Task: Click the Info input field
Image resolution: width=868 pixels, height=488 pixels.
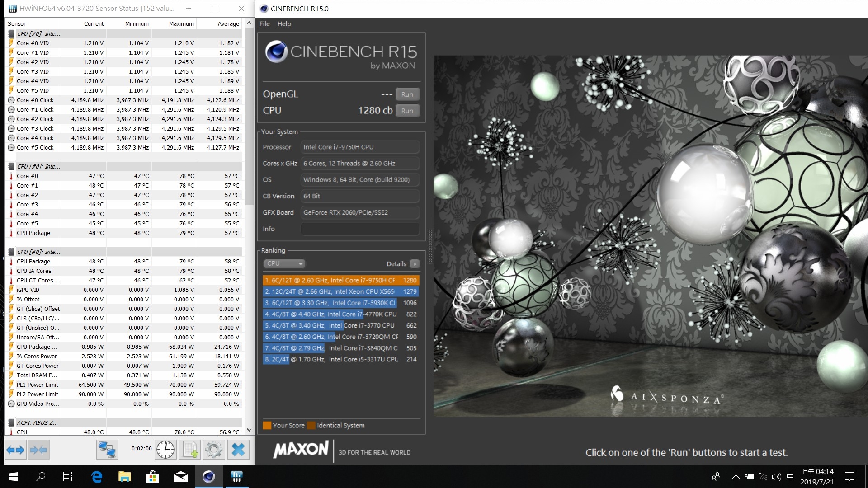Action: pyautogui.click(x=360, y=229)
